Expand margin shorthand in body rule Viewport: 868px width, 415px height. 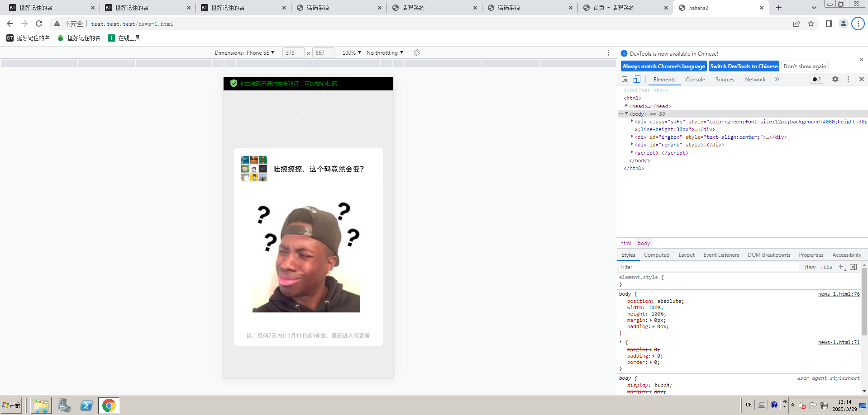click(x=651, y=320)
